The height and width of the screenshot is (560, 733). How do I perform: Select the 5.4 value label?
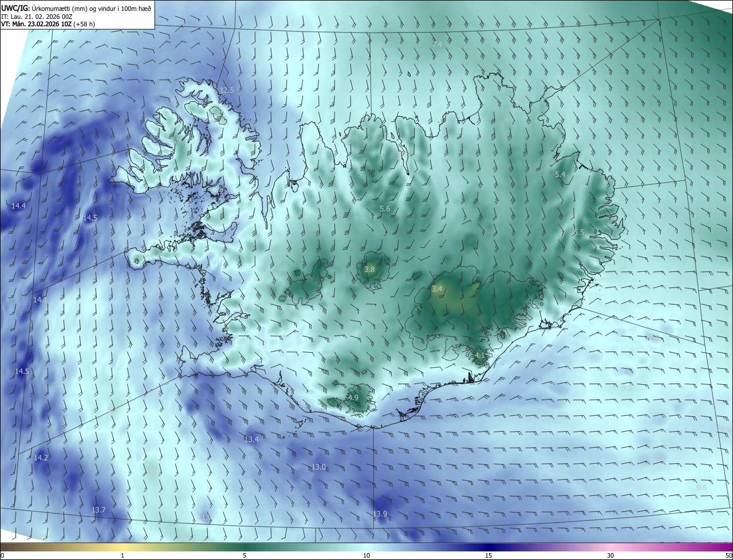coord(560,174)
